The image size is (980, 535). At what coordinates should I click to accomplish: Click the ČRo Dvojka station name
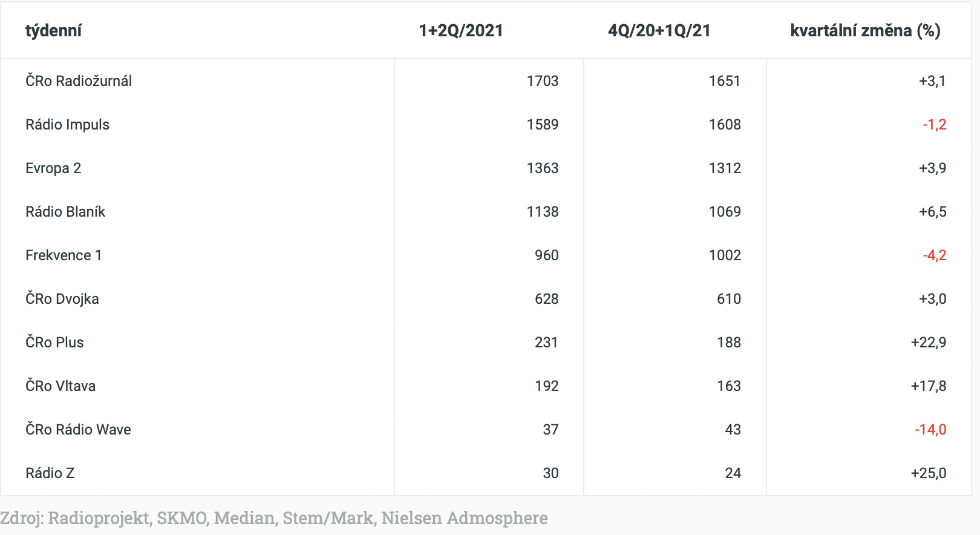62,299
